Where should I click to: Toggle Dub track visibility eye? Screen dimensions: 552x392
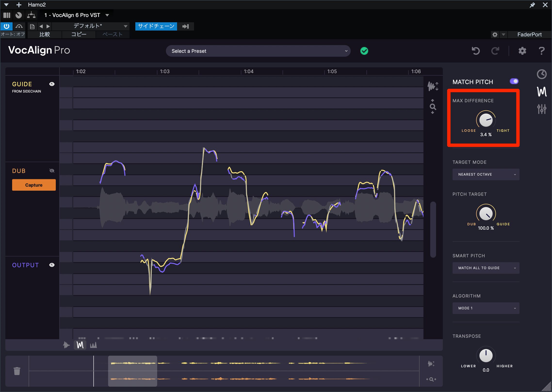(52, 171)
